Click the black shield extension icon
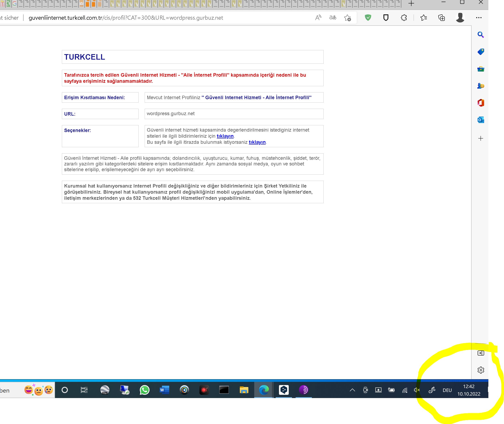 [386, 18]
